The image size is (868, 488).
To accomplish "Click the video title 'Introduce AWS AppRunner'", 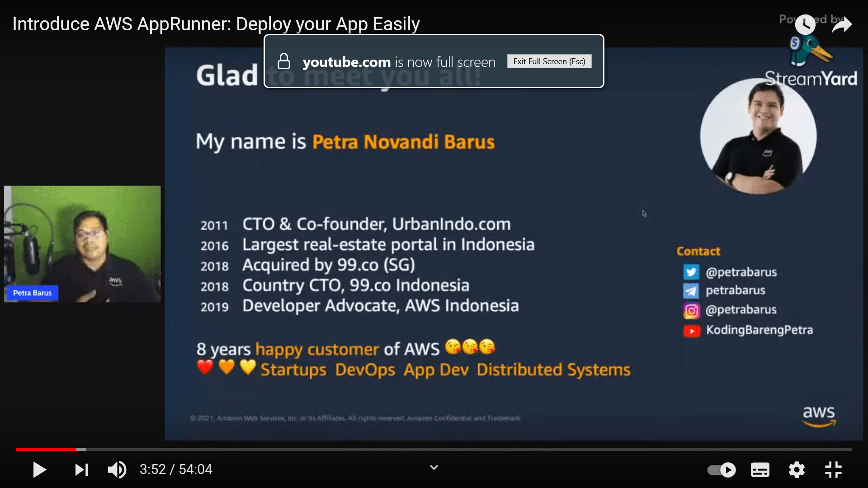I will click(216, 24).
